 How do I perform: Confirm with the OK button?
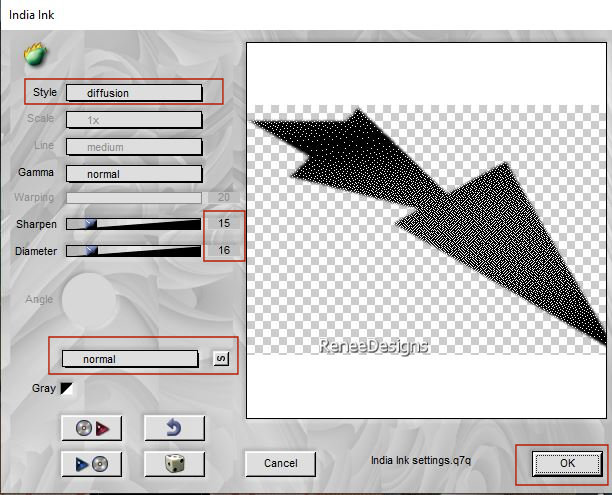(567, 463)
